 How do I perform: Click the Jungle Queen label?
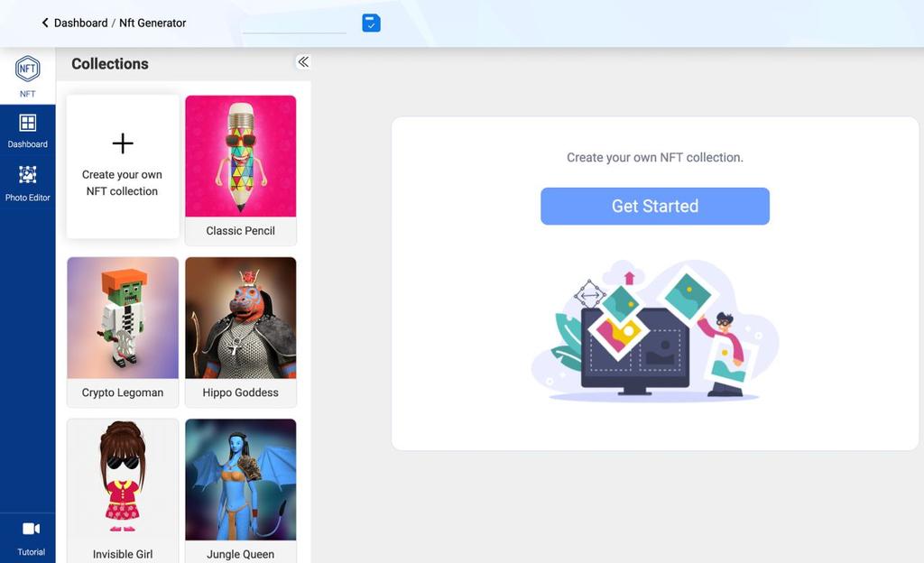240,554
